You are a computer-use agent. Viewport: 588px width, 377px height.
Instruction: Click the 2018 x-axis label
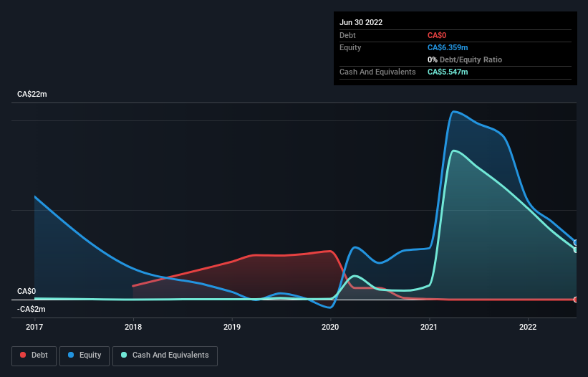pyautogui.click(x=133, y=327)
